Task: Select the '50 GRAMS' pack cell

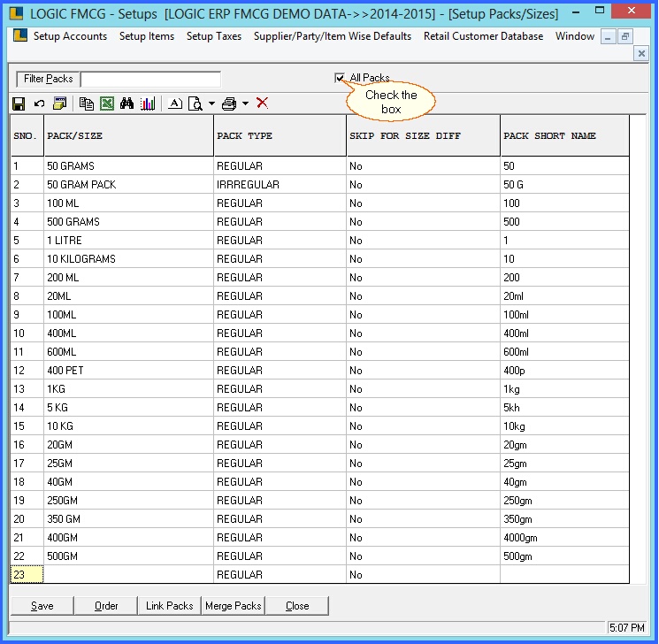Action: (128, 166)
